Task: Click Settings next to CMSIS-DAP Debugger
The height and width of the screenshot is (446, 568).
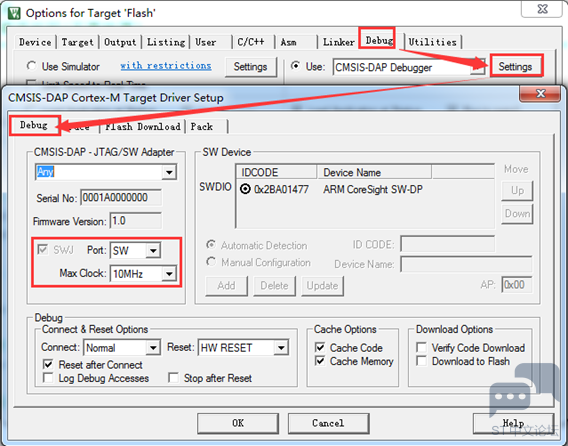Action: tap(515, 66)
